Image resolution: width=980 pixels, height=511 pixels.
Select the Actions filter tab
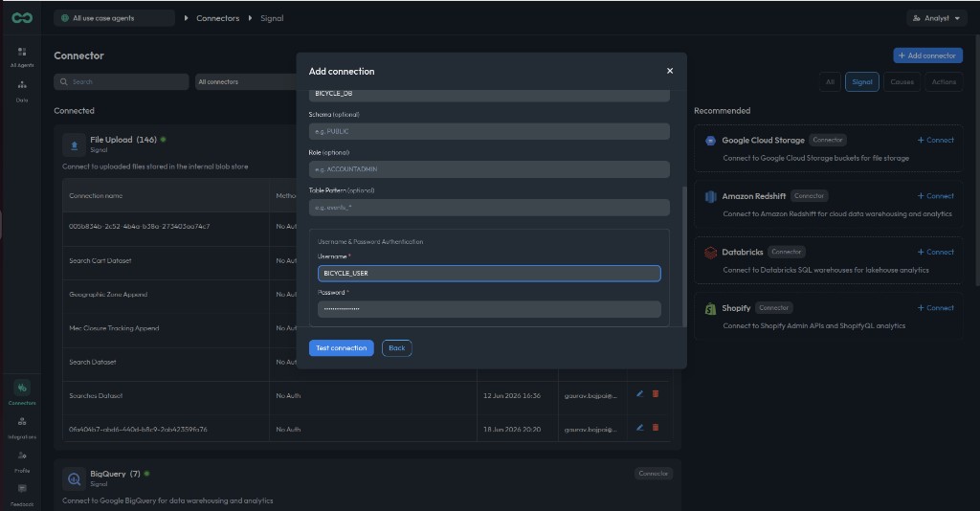click(944, 82)
